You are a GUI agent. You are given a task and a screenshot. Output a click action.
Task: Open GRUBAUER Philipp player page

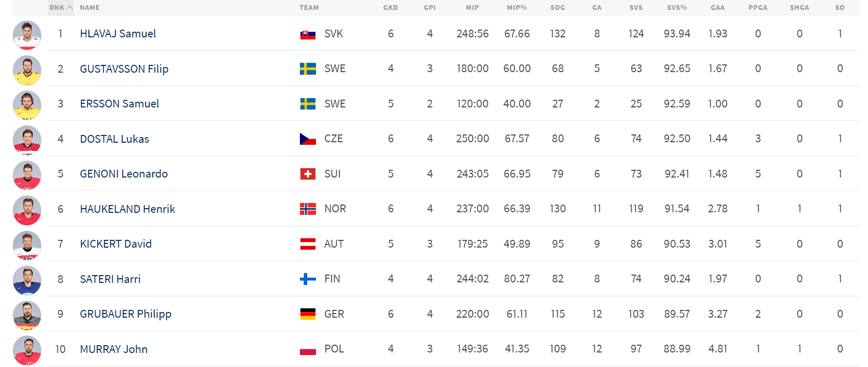[x=126, y=314]
